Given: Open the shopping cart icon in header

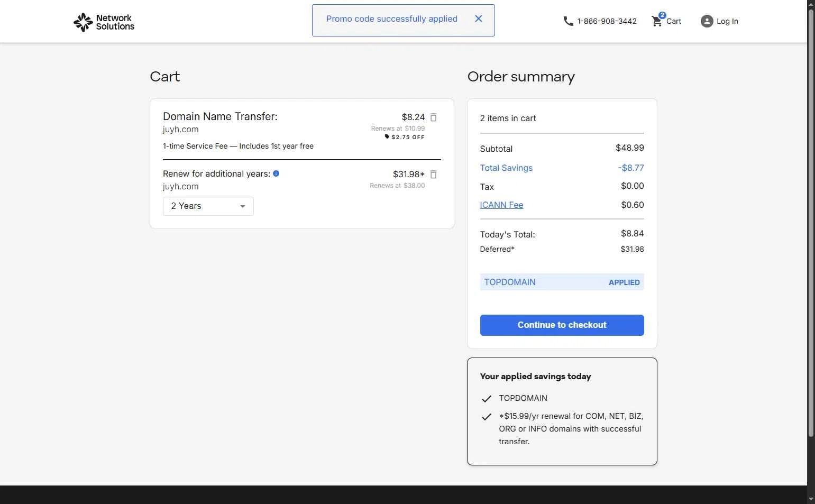Looking at the screenshot, I should (657, 21).
